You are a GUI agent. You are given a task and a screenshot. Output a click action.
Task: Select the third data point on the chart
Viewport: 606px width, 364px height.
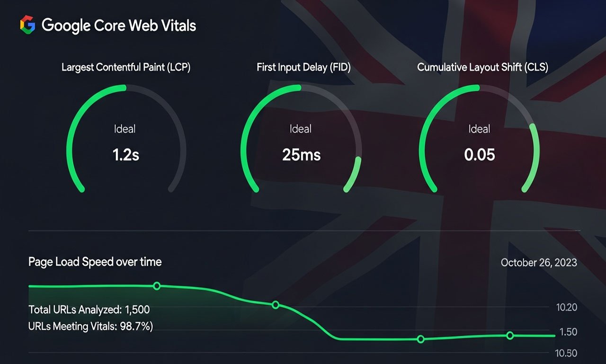(x=420, y=339)
